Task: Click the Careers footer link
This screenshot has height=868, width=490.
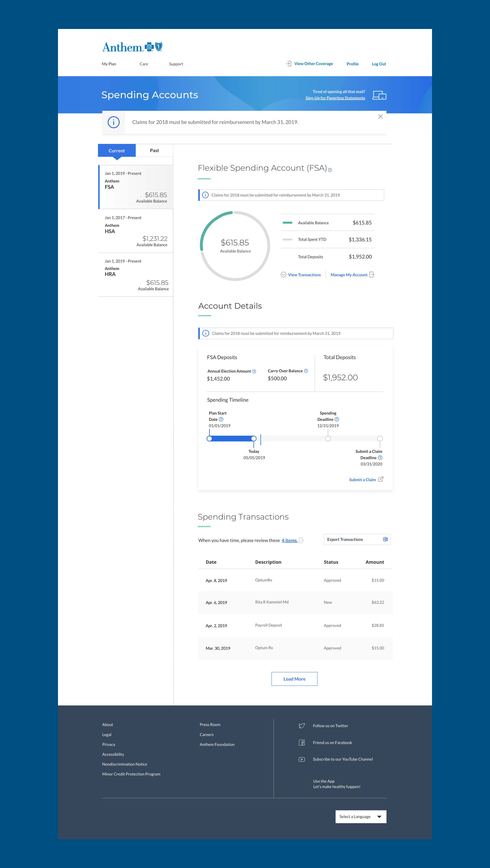Action: tap(206, 735)
